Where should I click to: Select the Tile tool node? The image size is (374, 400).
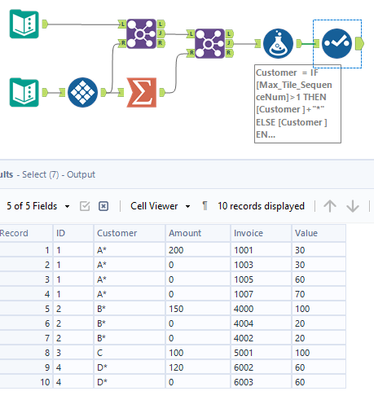[83, 92]
